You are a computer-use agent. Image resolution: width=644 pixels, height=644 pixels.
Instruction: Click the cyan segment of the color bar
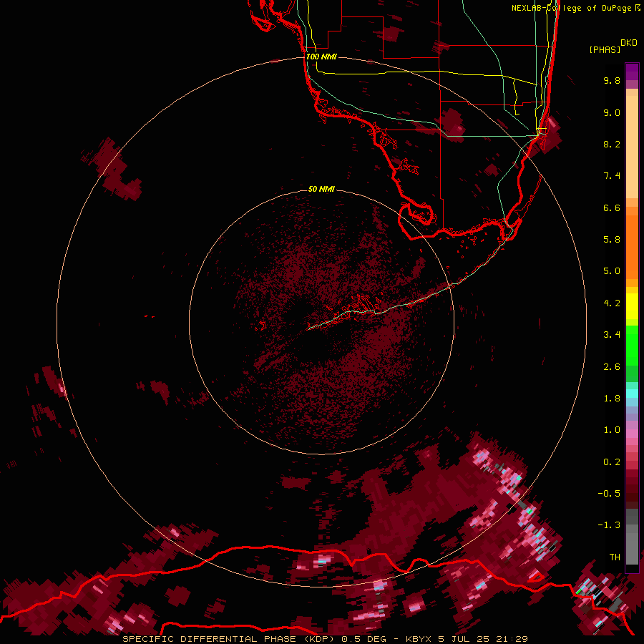tap(632, 394)
